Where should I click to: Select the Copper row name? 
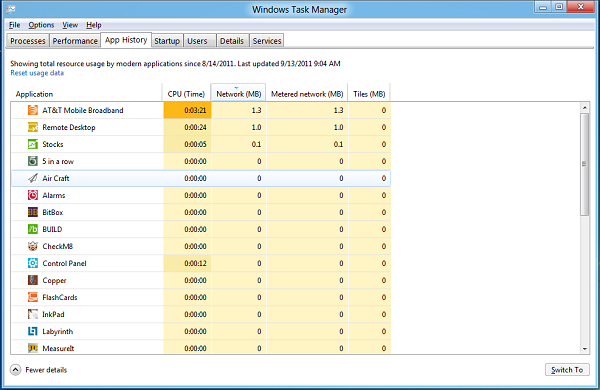click(x=54, y=280)
